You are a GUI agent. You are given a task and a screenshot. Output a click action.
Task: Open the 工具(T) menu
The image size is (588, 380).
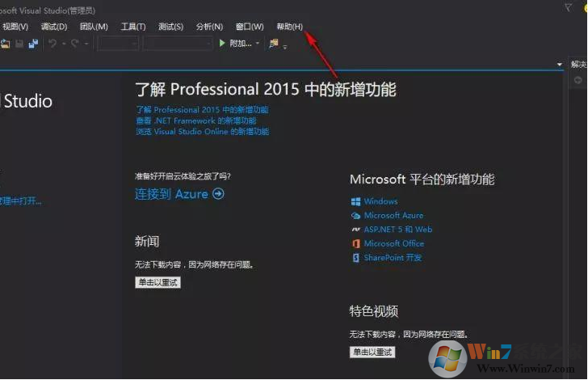tap(133, 27)
